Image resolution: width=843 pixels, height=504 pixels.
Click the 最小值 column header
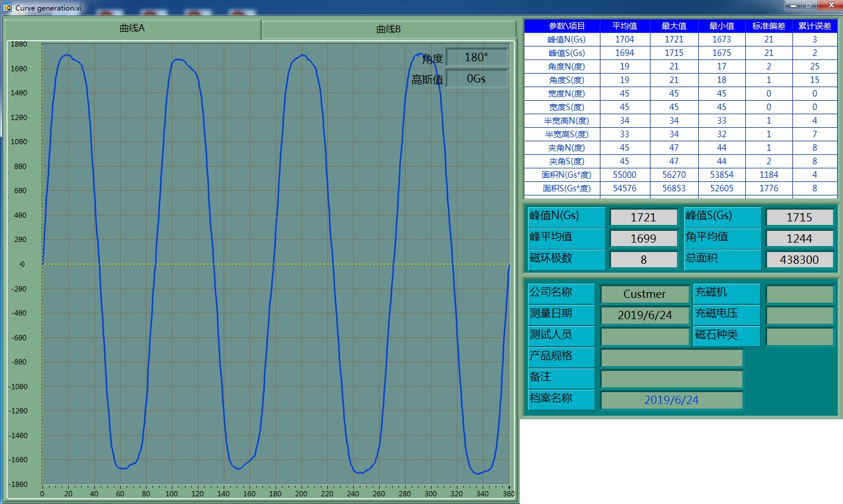point(722,26)
